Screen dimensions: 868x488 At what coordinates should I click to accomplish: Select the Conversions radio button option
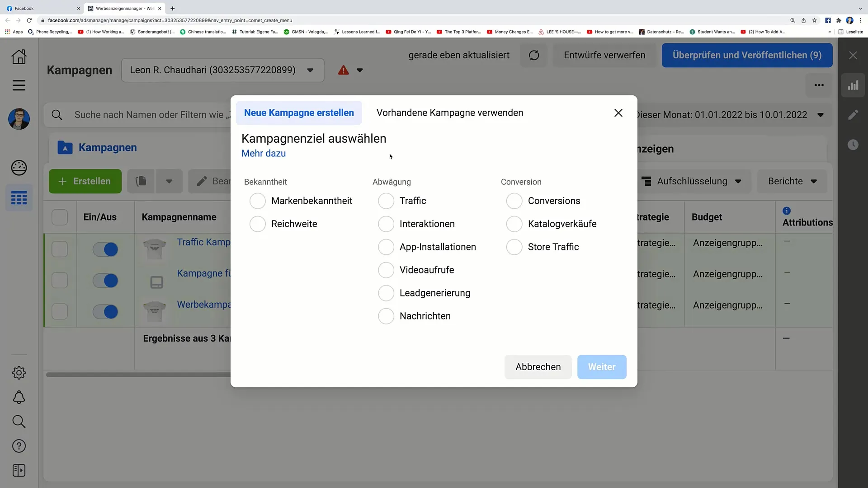click(x=514, y=201)
